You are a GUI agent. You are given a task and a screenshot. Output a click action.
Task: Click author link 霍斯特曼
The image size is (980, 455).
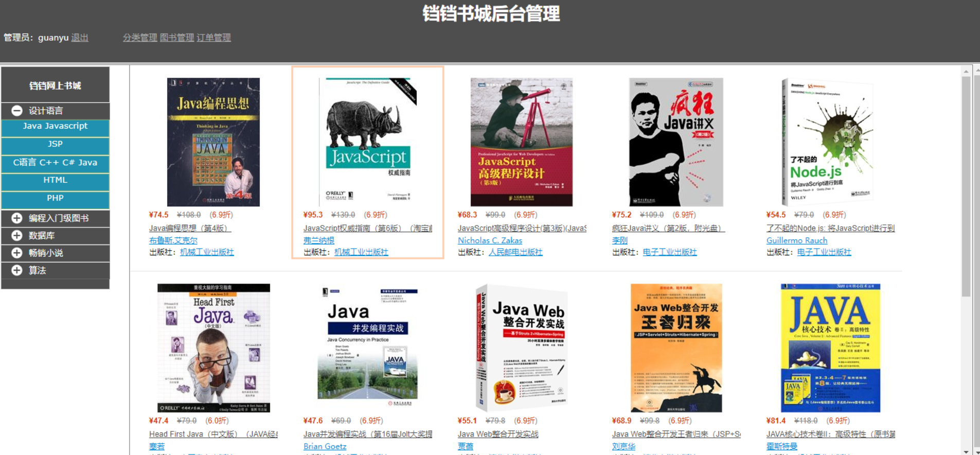(782, 446)
